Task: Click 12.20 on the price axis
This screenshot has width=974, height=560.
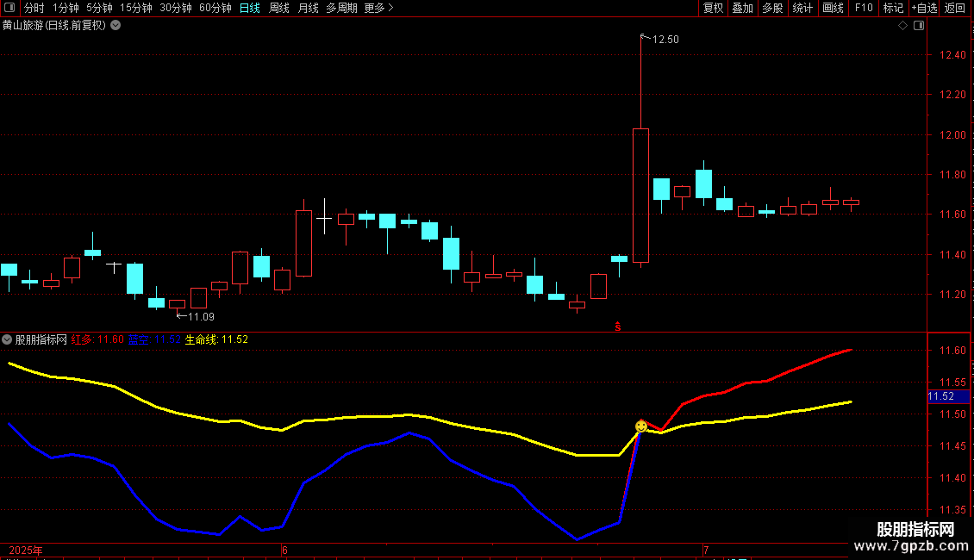Action: 952,95
